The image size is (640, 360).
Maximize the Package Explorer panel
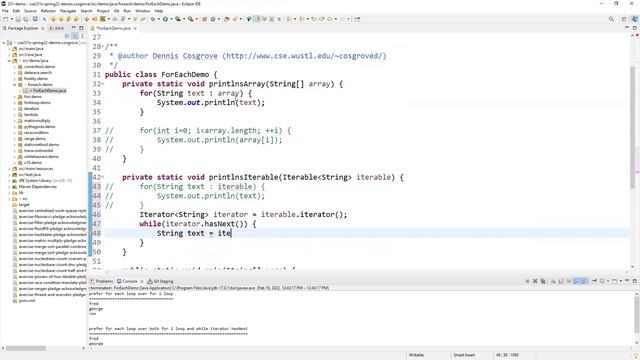click(81, 28)
